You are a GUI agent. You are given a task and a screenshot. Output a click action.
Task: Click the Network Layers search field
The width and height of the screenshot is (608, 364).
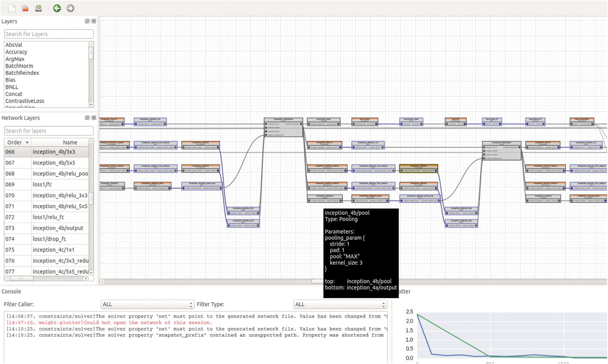click(x=49, y=131)
